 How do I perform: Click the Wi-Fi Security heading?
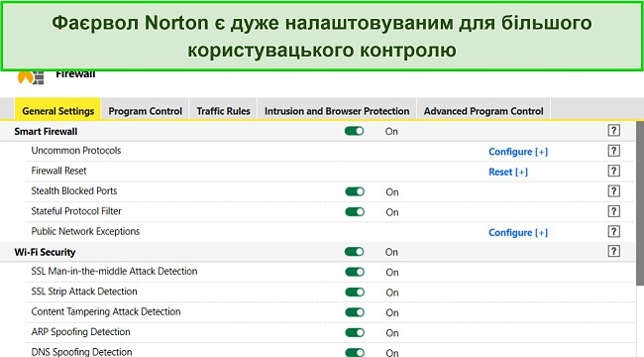click(45, 252)
